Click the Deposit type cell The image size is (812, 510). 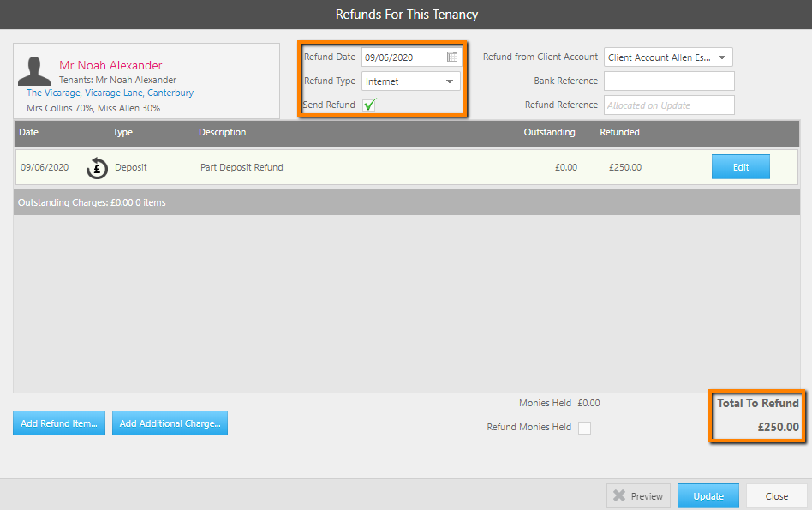131,167
